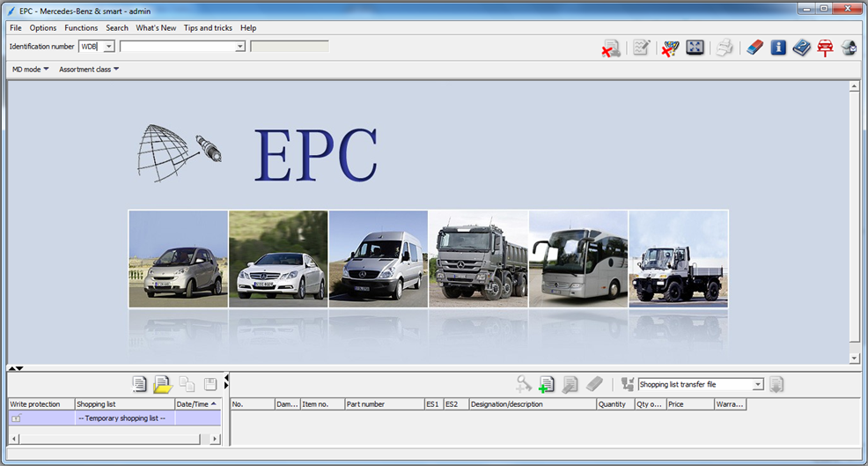This screenshot has height=466, width=868.
Task: Expand lower pane with small down arrow
Action: pos(20,368)
